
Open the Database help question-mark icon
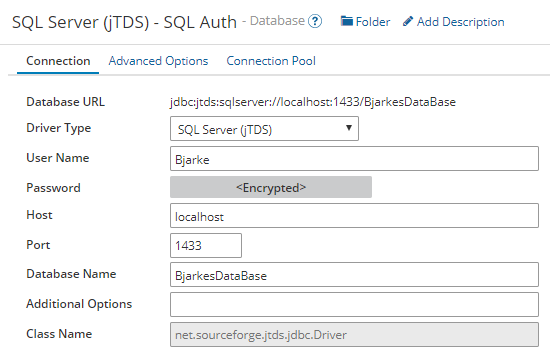315,21
